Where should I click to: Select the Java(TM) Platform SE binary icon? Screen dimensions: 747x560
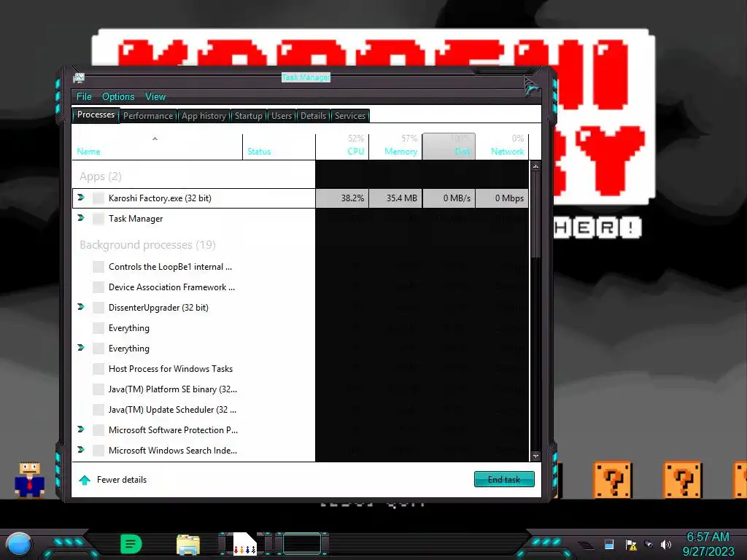[x=98, y=389]
